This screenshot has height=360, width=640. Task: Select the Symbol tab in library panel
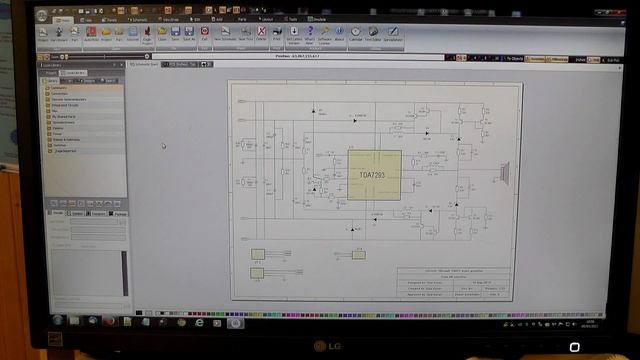coord(75,213)
